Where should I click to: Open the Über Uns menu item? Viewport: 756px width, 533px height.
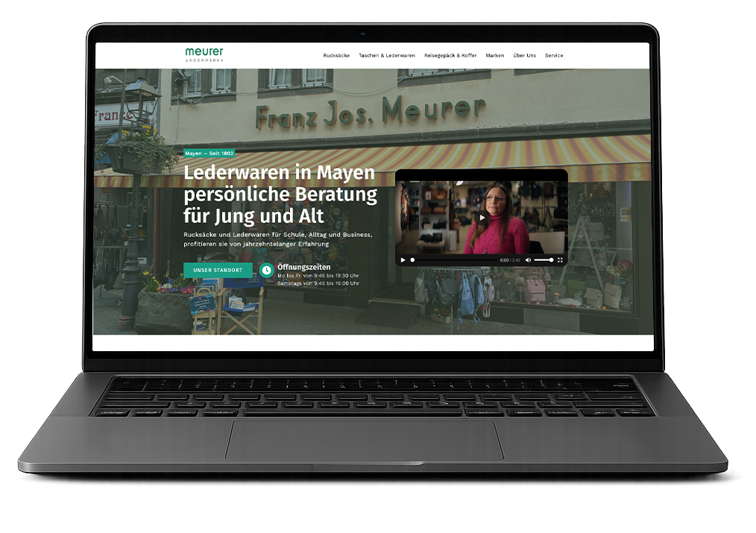[524, 55]
